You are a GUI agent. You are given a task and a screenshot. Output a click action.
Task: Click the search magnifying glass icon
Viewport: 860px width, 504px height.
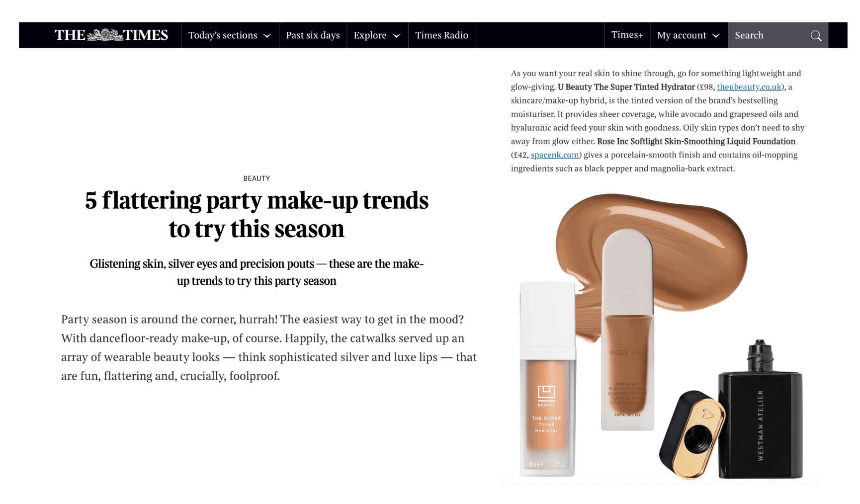point(816,36)
